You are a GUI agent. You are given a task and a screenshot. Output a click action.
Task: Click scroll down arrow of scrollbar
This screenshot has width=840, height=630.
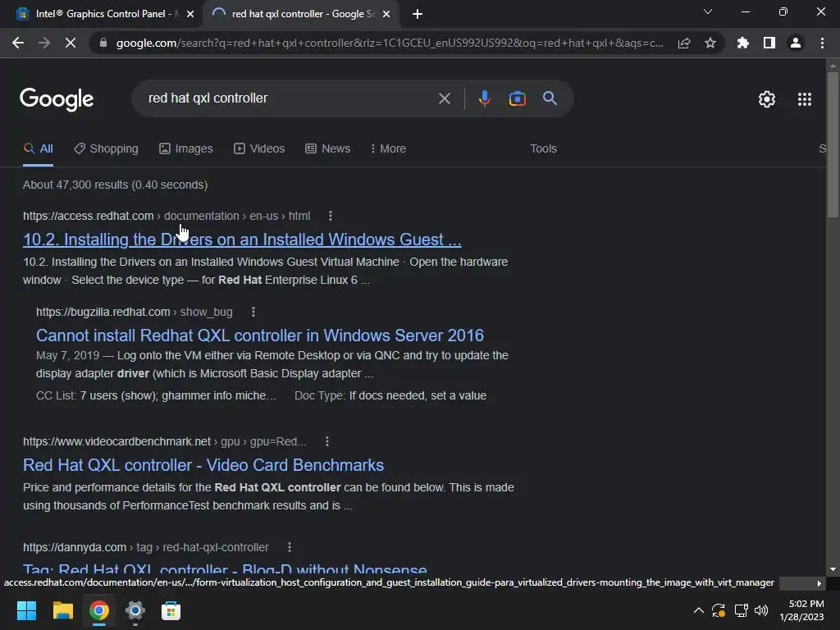[x=833, y=569]
